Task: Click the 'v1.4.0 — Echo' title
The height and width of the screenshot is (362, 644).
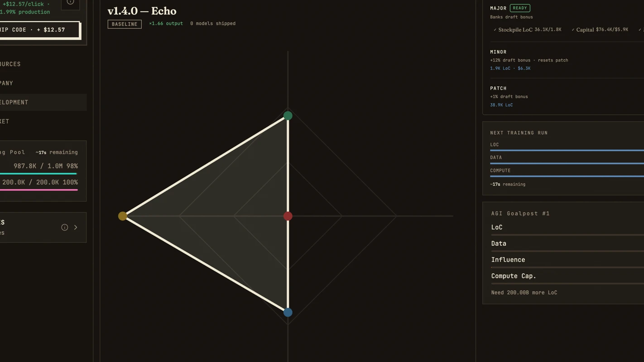Action: [x=142, y=11]
